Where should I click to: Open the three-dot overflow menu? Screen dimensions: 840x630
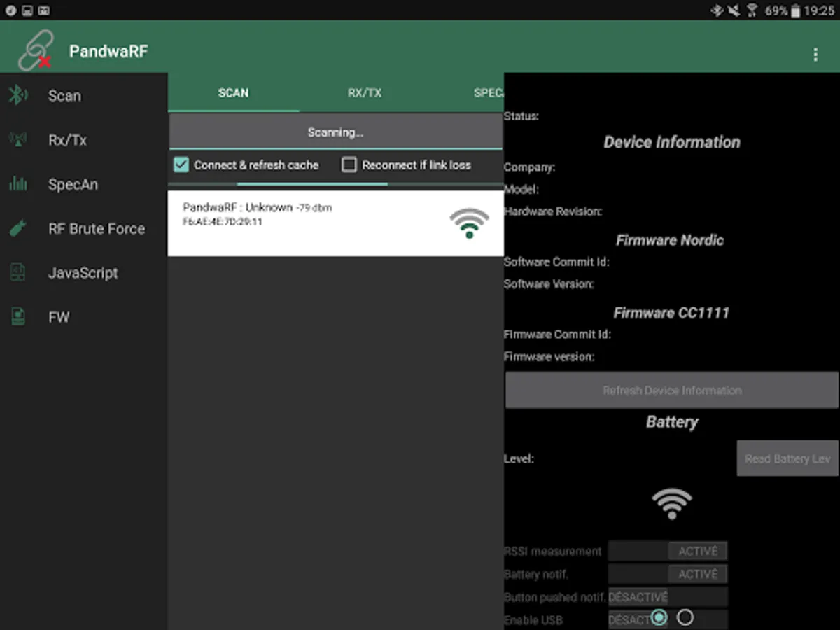click(815, 55)
